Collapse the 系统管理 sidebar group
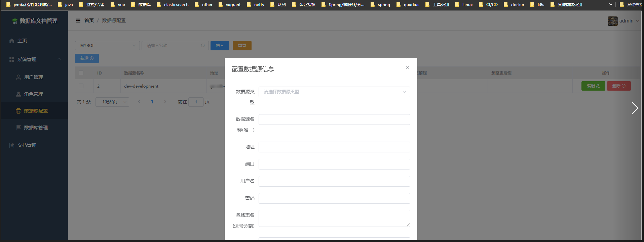This screenshot has width=644, height=242. click(34, 59)
